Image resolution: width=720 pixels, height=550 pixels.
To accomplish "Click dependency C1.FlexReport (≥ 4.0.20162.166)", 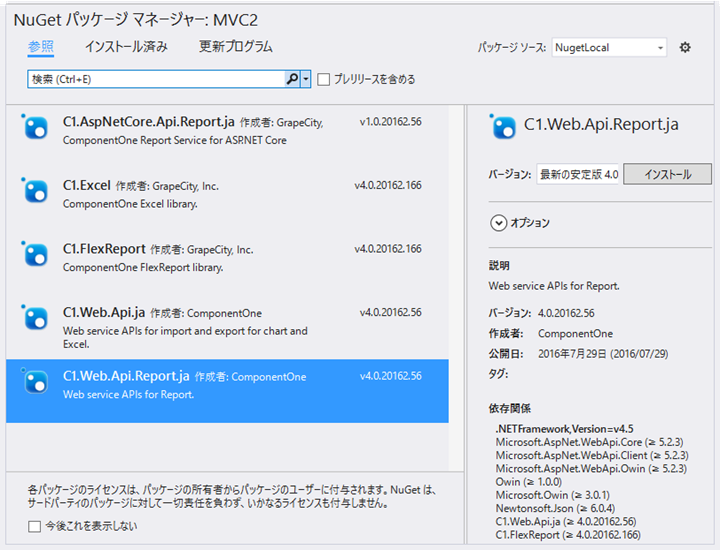I will [568, 535].
